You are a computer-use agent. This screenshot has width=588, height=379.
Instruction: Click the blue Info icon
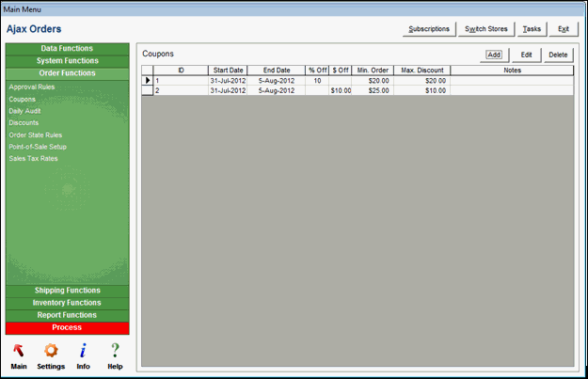[x=83, y=351]
